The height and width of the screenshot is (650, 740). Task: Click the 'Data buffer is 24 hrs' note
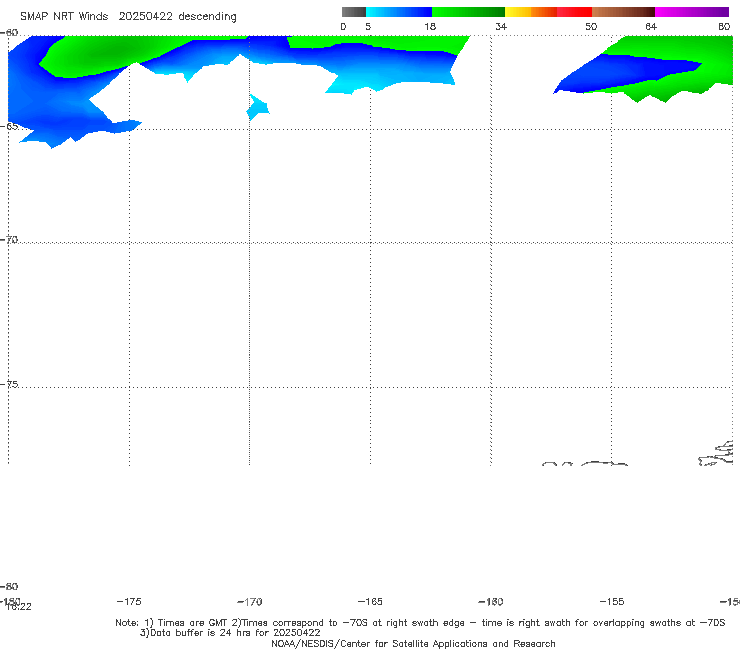[230, 633]
